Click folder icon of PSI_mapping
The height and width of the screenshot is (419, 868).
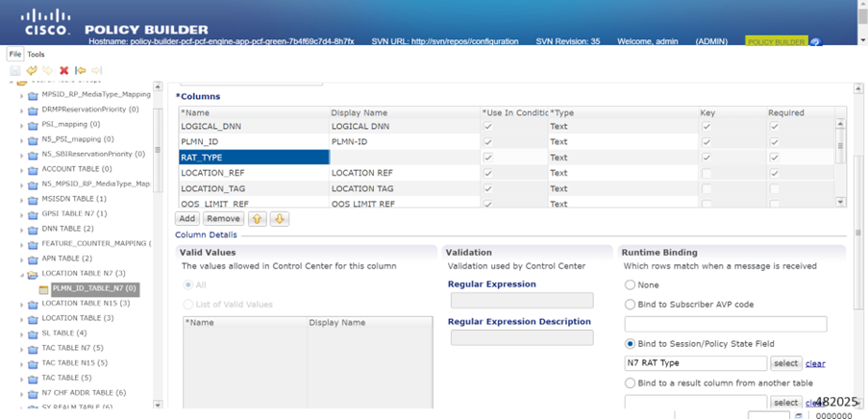(33, 125)
